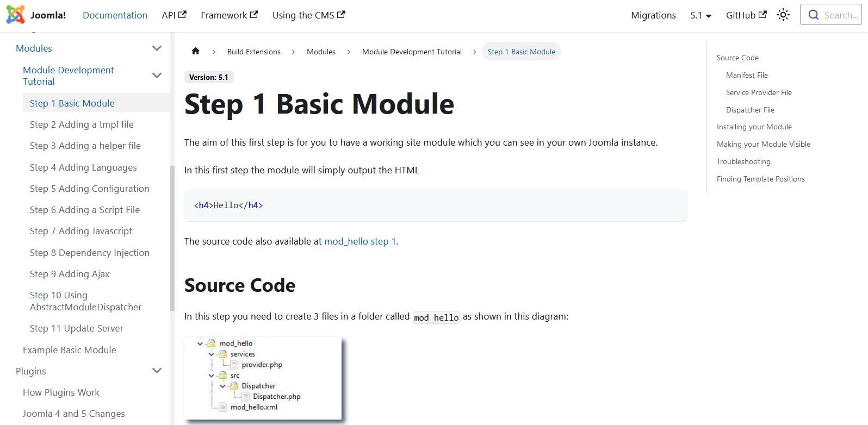Jump to Finding Template Positions section
Screen dimensions: 868x425
click(761, 179)
